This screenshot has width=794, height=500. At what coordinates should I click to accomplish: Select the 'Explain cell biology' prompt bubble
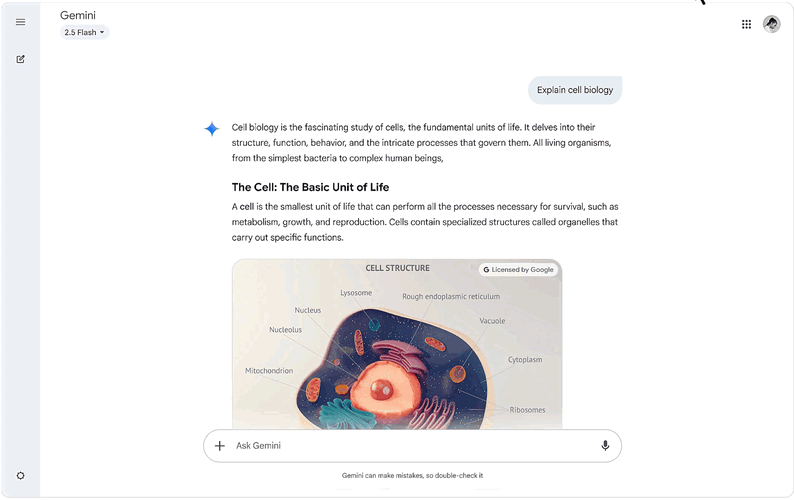[x=575, y=90]
